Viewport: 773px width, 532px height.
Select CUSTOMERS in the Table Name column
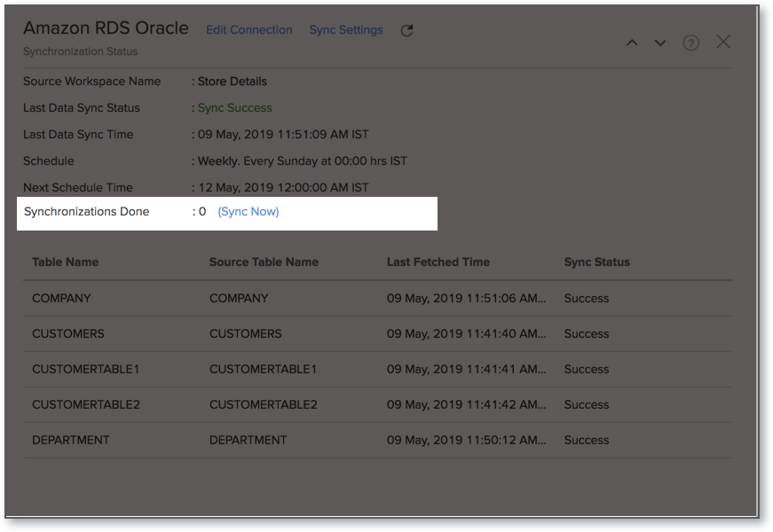pyautogui.click(x=68, y=334)
